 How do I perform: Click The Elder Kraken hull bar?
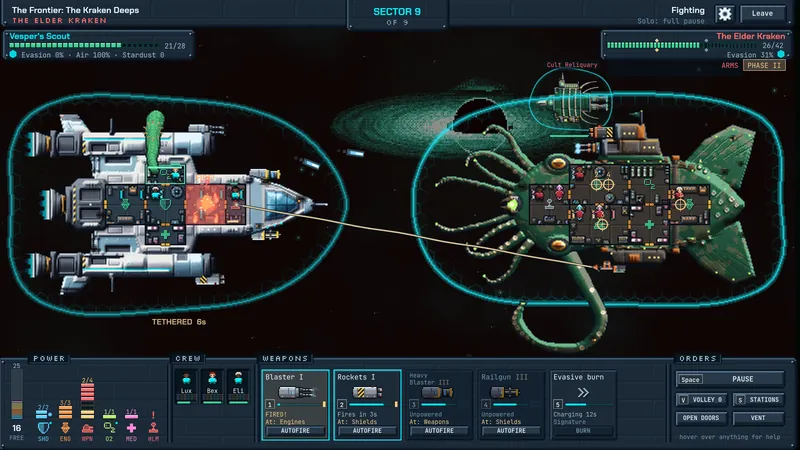pyautogui.click(x=683, y=45)
